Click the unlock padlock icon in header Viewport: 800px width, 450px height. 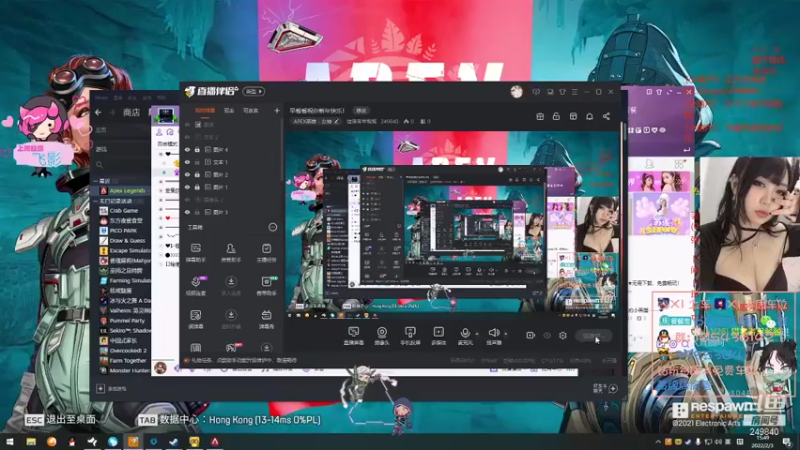pos(556,116)
